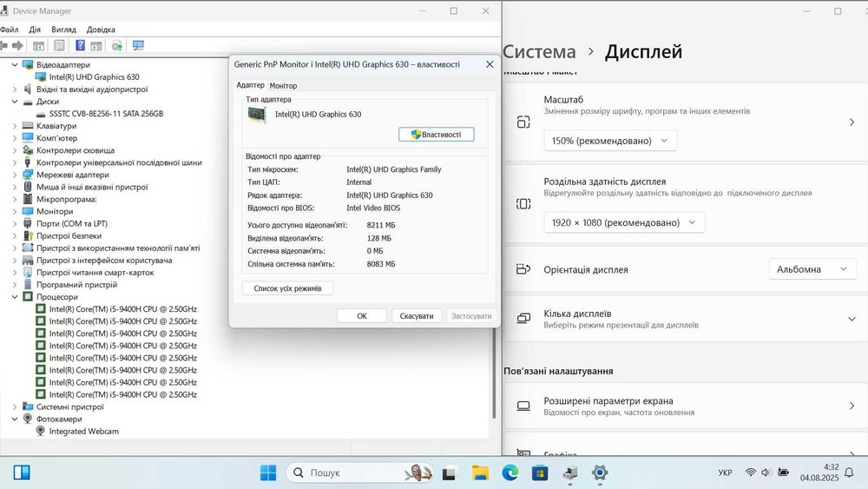Click the Intel UHD Graphics 630 adapter card icon
Screen dimensions: 868x489
tap(257, 115)
